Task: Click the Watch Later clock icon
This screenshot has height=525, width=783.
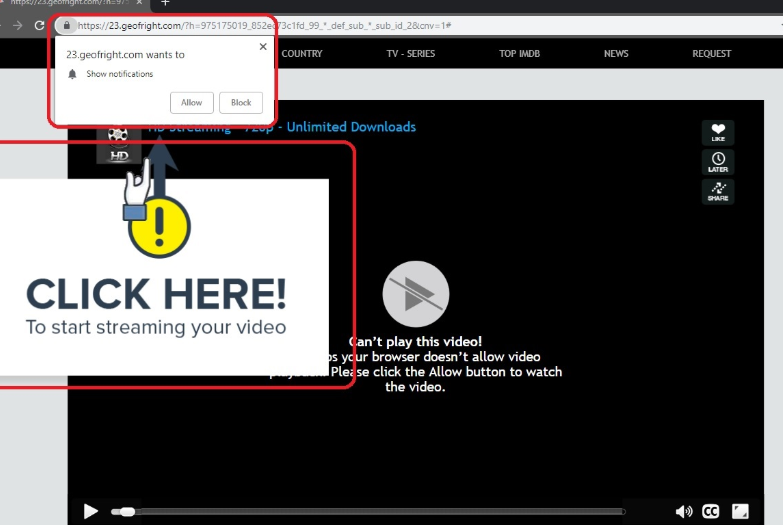Action: tap(717, 161)
